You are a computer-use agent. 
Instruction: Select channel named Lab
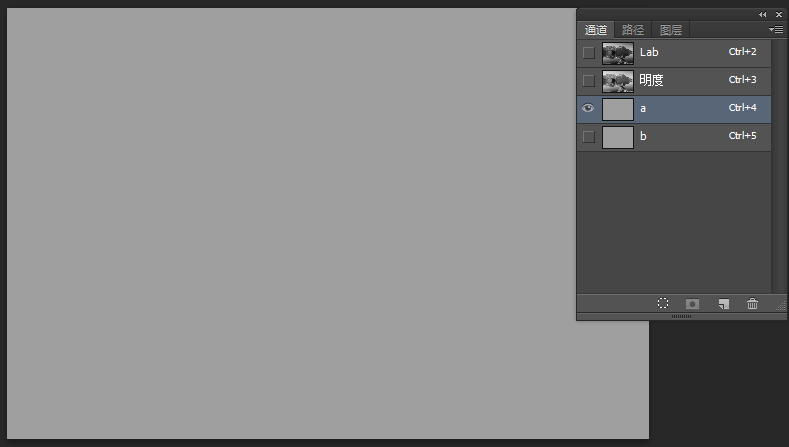[649, 52]
